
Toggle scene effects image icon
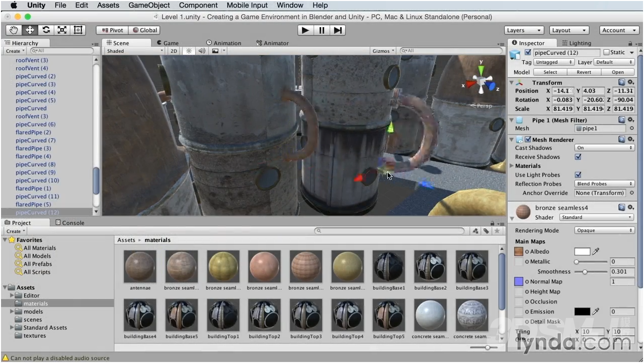click(x=215, y=51)
